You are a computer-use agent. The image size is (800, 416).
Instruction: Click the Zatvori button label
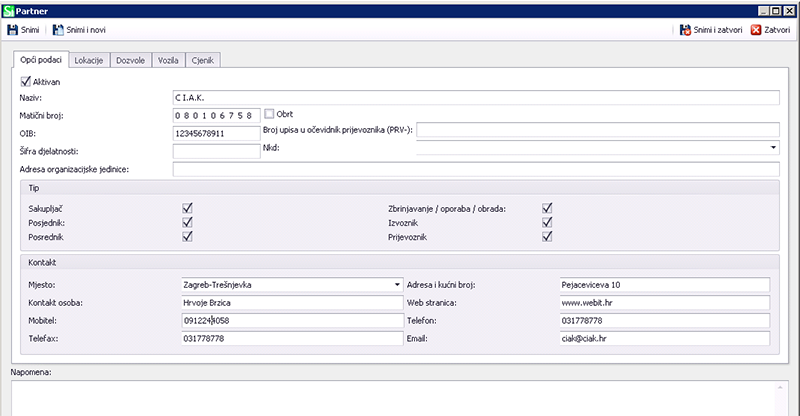click(777, 30)
